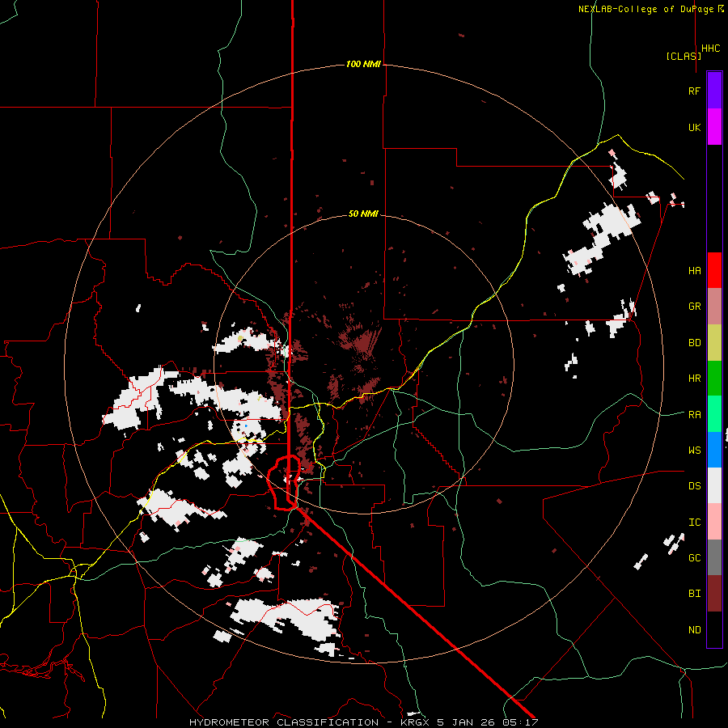Click the DS legend label
The width and height of the screenshot is (728, 728).
pyautogui.click(x=694, y=486)
